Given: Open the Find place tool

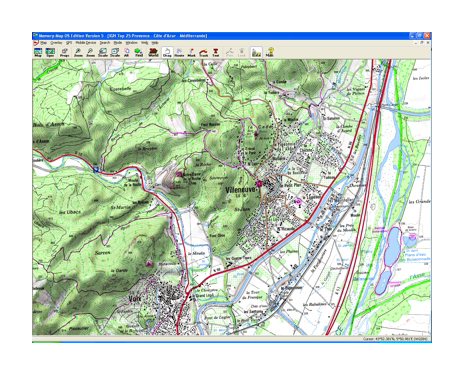Looking at the screenshot, I should coord(139,52).
